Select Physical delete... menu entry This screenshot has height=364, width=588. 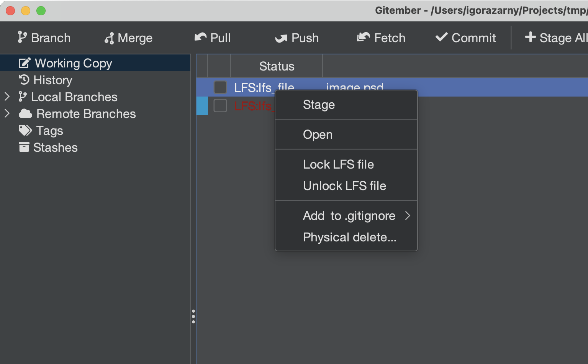point(346,237)
